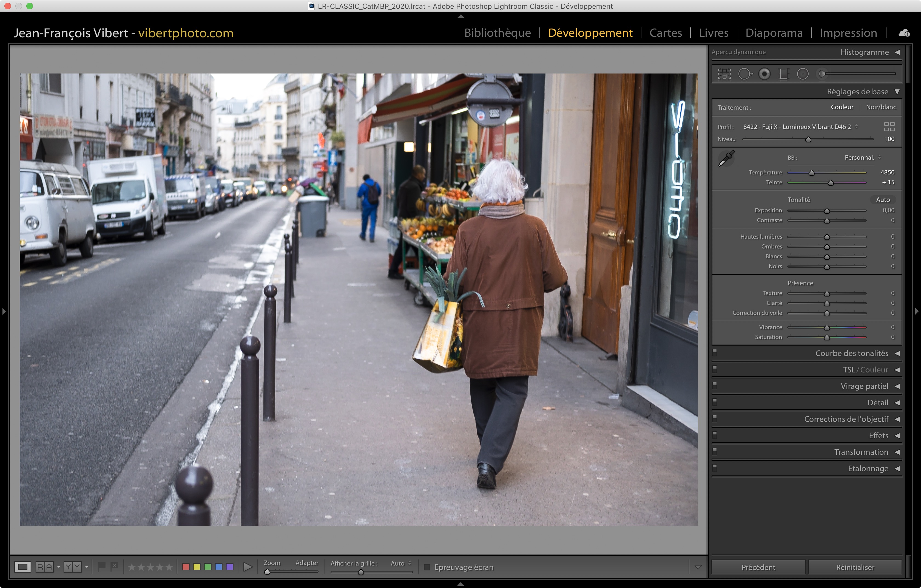Switch to the Bibliothèque module
Viewport: 921px width, 588px height.
[497, 33]
